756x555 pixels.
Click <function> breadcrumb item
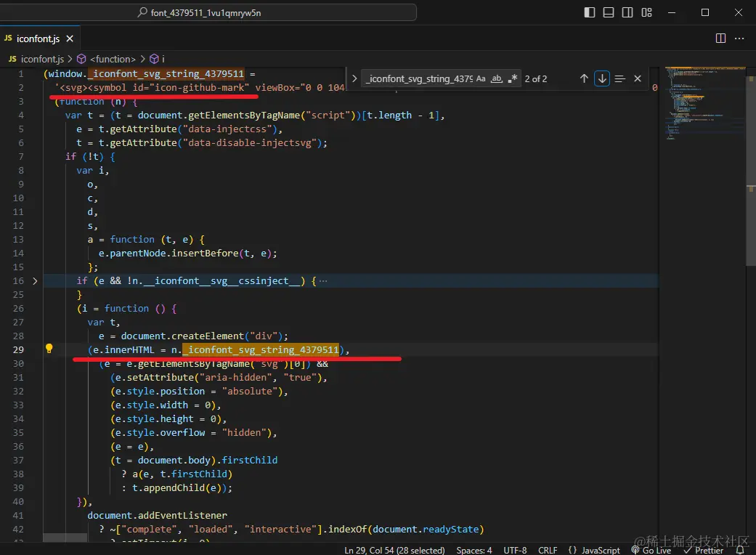click(113, 59)
